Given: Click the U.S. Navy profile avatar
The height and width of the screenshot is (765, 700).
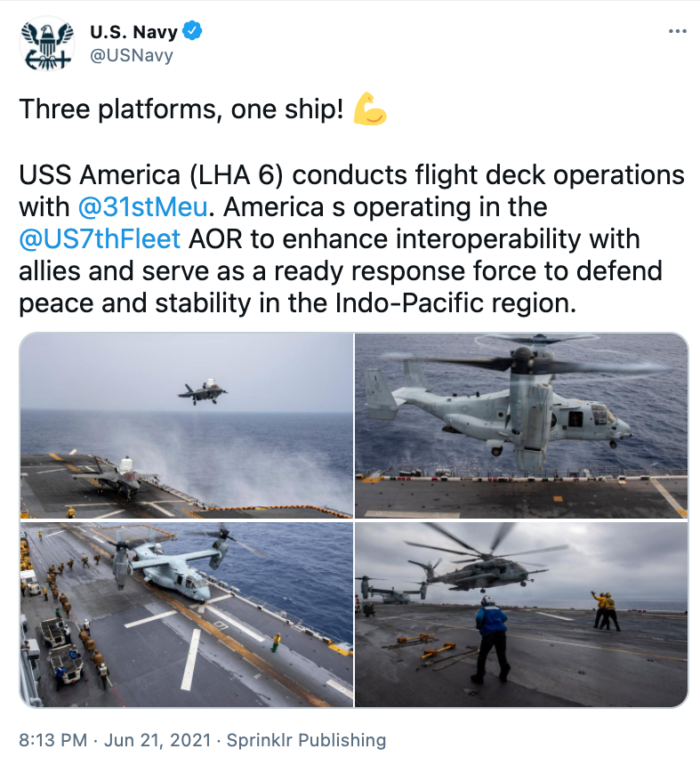Looking at the screenshot, I should point(47,44).
